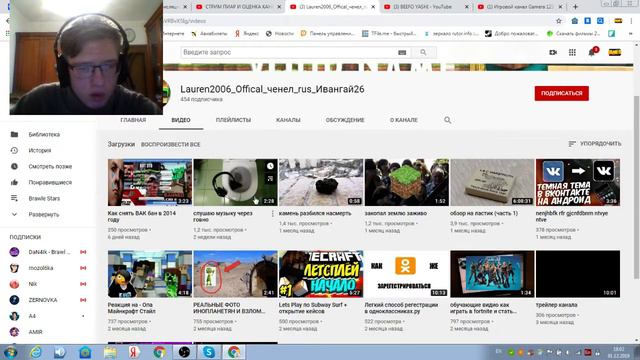This screenshot has width=640, height=360.
Task: Click the search magnifier button
Action: (423, 52)
